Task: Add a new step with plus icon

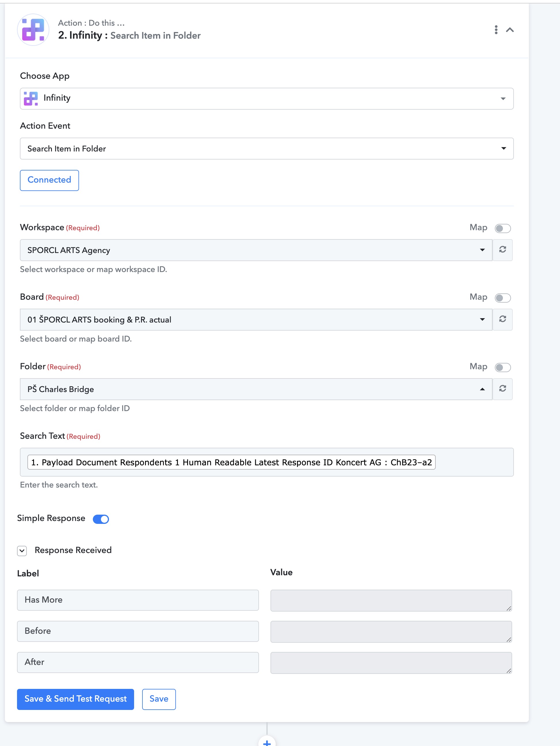Action: pyautogui.click(x=267, y=742)
